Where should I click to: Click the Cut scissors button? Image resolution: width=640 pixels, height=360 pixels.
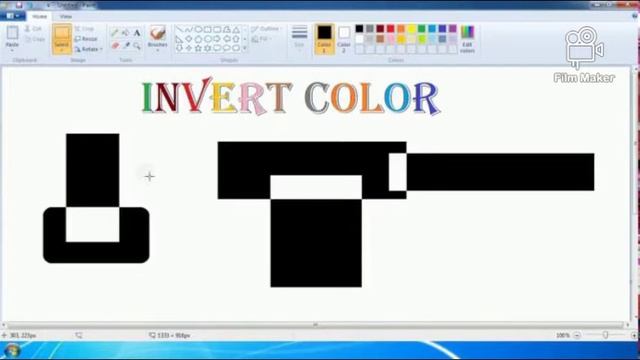pyautogui.click(x=33, y=29)
